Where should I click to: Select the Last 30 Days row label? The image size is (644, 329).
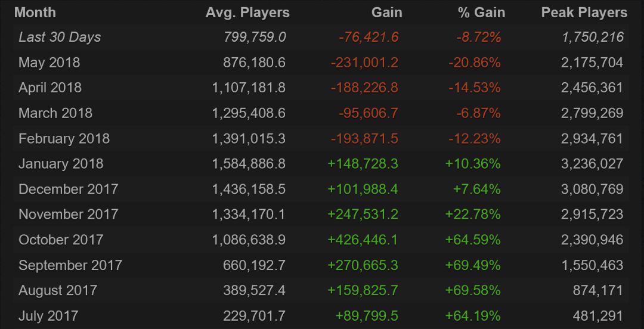[60, 37]
